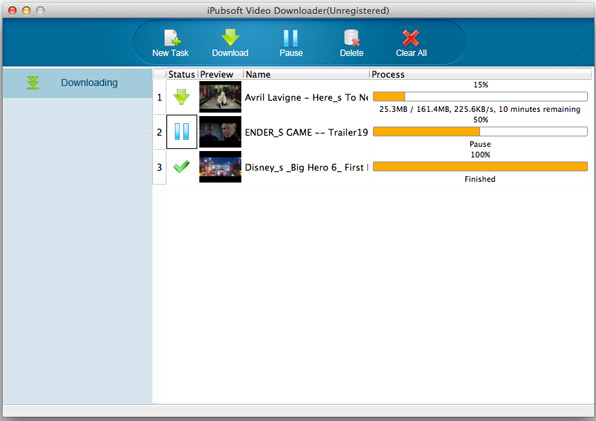Click the red X Clear All icon
This screenshot has width=596, height=421.
point(411,38)
